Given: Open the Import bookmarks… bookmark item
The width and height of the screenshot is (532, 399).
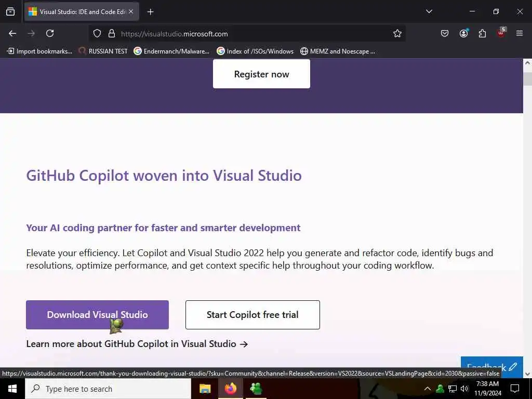Looking at the screenshot, I should [x=39, y=51].
